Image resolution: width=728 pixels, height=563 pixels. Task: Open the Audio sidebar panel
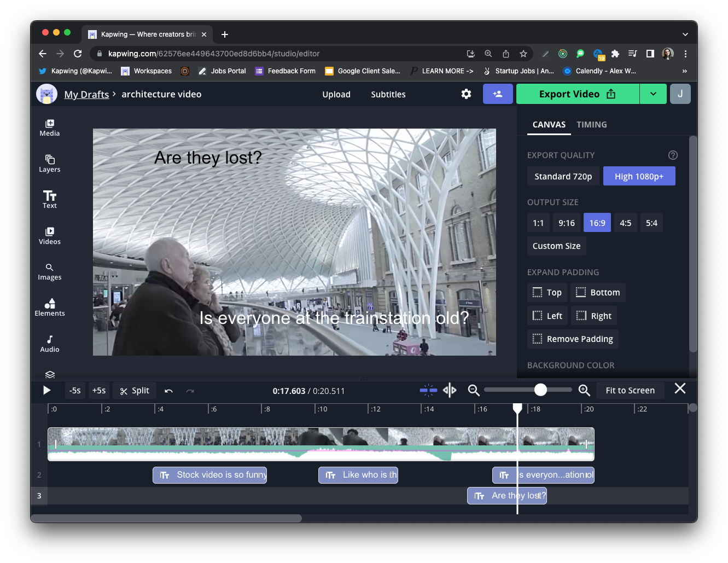[x=49, y=344]
